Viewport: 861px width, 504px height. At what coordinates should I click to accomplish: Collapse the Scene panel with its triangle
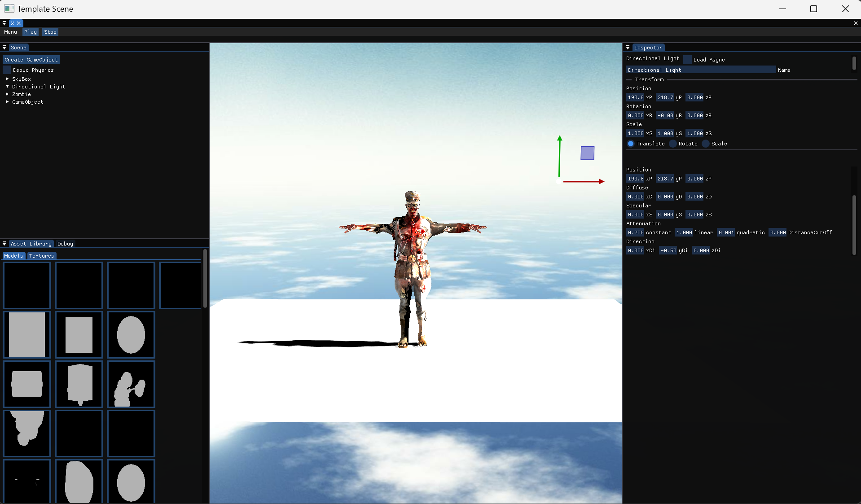[x=4, y=48]
